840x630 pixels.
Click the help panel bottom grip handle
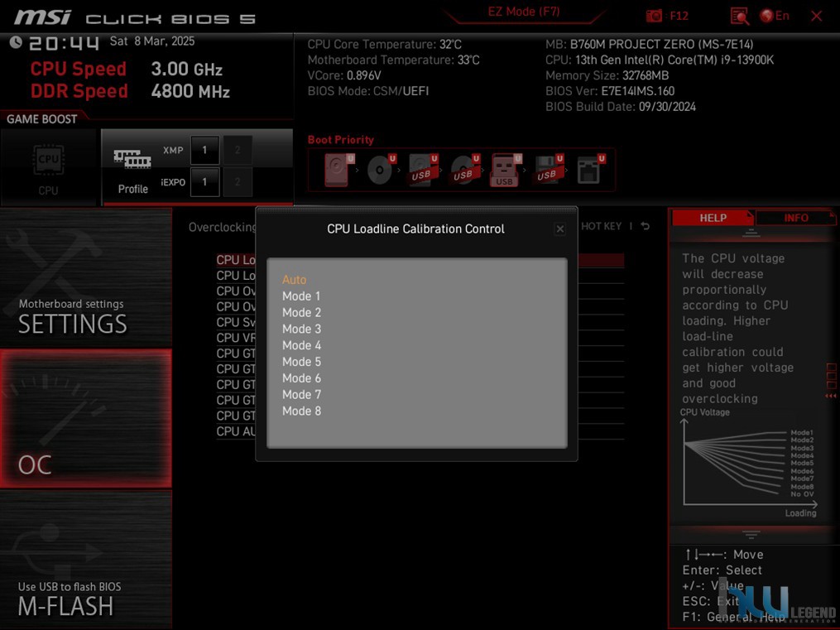tap(751, 534)
